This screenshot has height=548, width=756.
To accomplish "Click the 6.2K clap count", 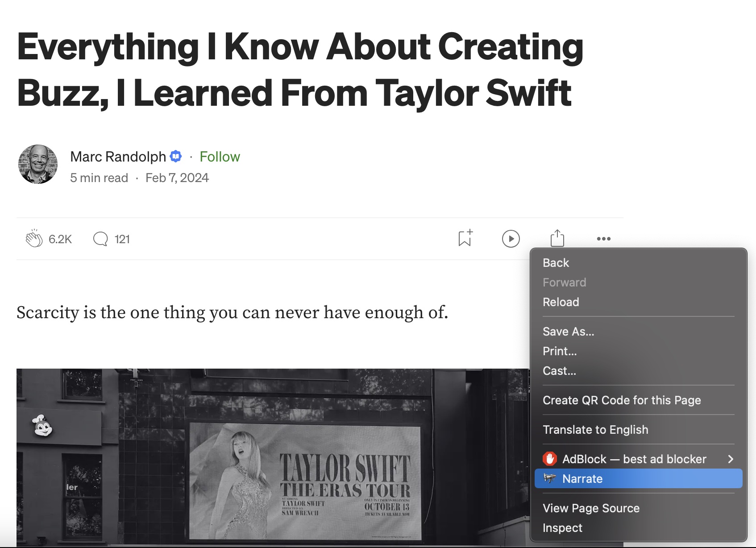I will [x=60, y=239].
